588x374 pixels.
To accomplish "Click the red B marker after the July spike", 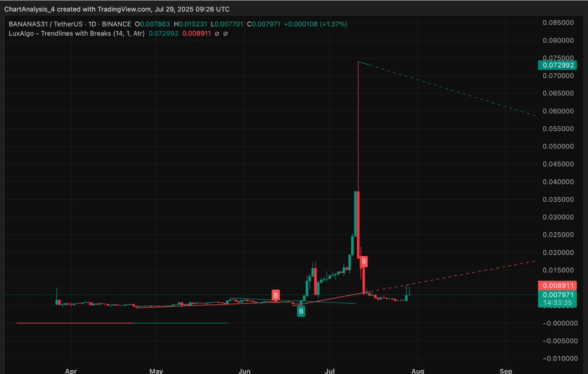I will coord(363,262).
